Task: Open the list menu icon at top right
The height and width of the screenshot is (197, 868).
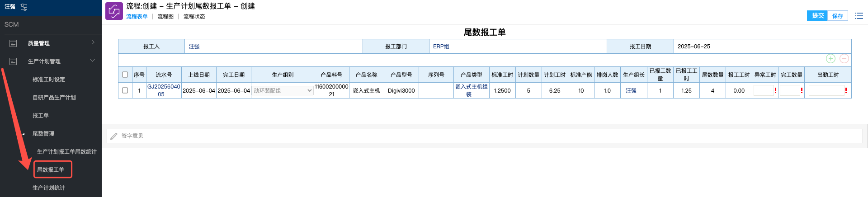Action: [x=859, y=16]
